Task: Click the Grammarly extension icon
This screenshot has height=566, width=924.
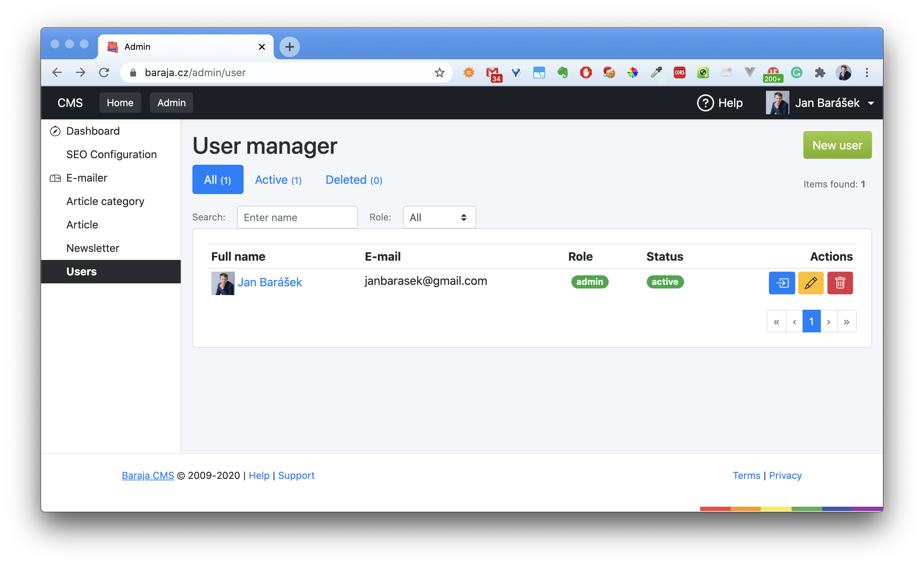Action: (x=797, y=72)
